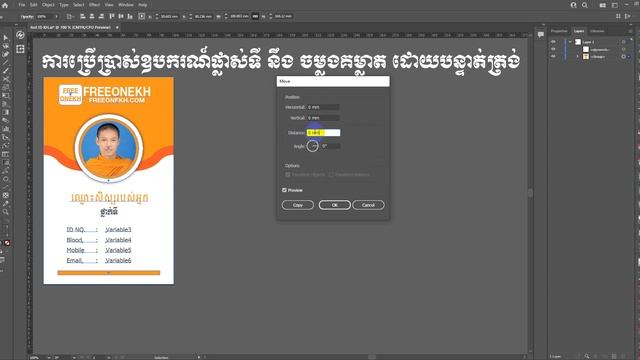Toggle the Preview checkbox in Move dialog

[x=284, y=190]
